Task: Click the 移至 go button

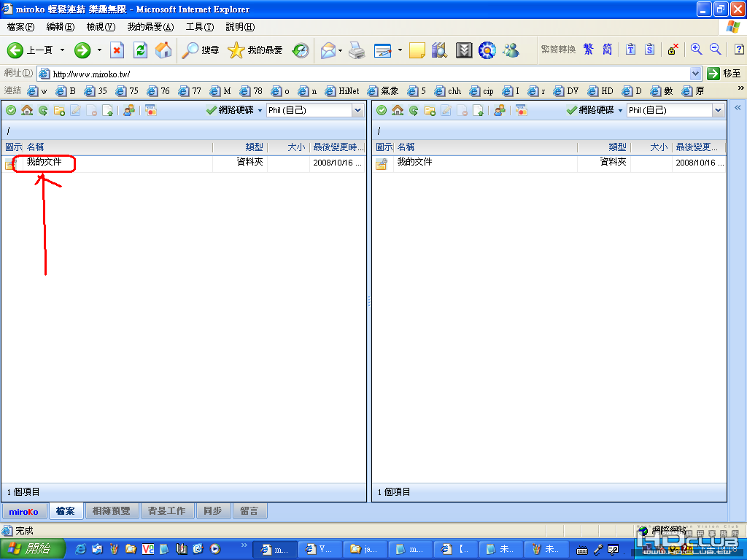Action: click(x=724, y=74)
